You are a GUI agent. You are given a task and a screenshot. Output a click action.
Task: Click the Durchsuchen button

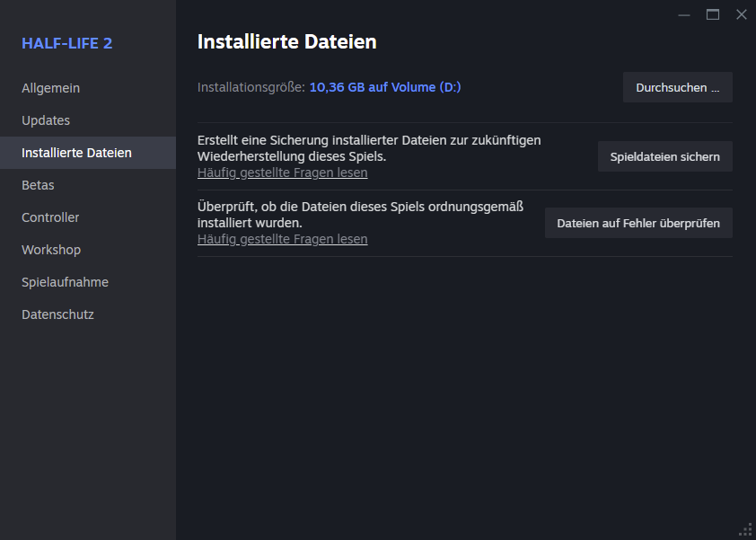(677, 88)
